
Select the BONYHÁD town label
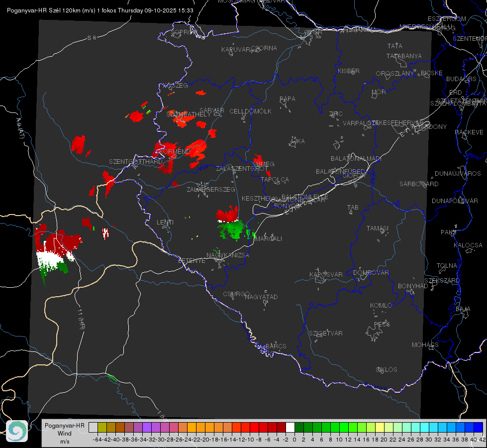[413, 286]
